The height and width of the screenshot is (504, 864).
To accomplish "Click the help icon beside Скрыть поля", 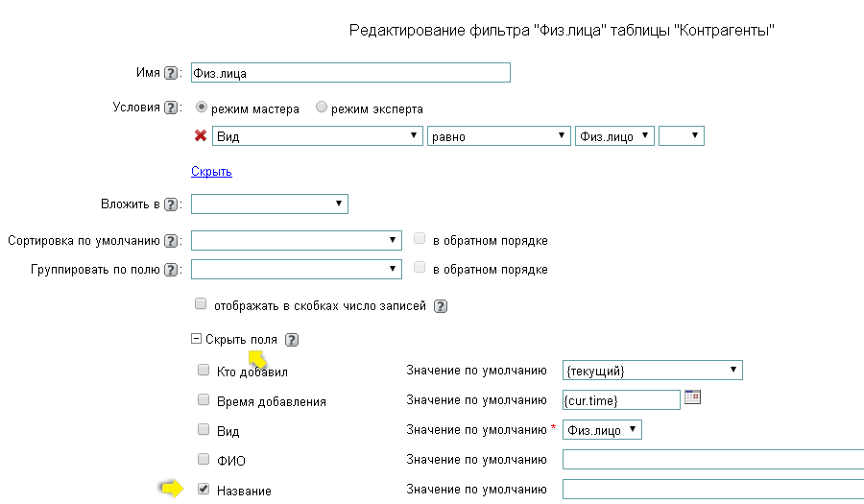I will (x=293, y=340).
